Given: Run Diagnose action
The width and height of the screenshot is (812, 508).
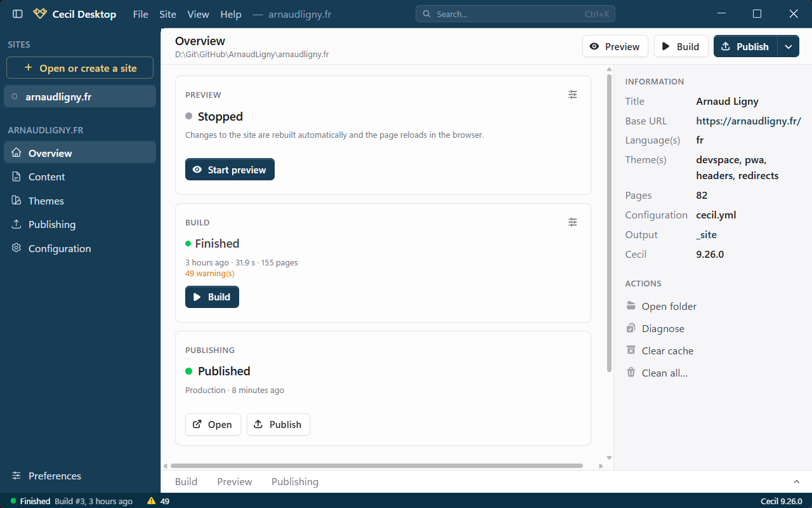Looking at the screenshot, I should 655,328.
